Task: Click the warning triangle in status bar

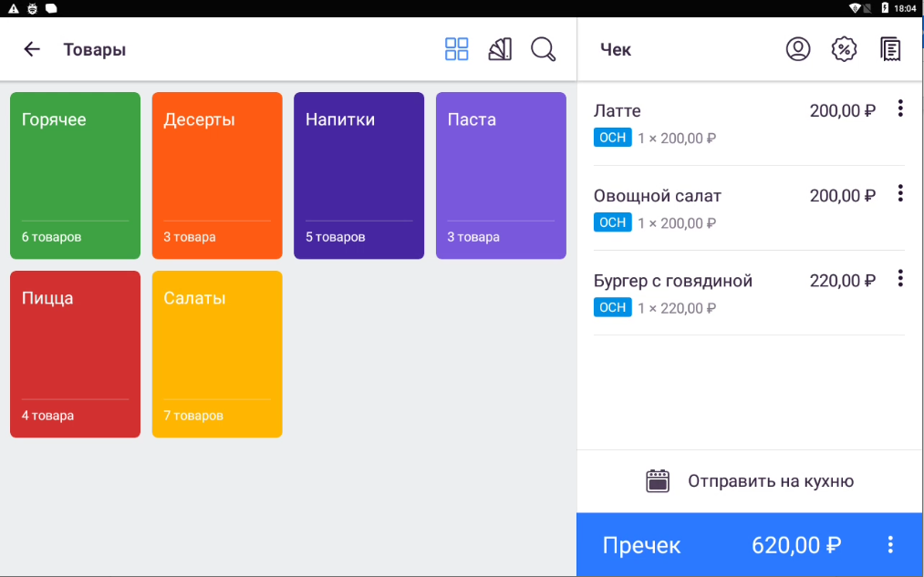Action: click(13, 8)
